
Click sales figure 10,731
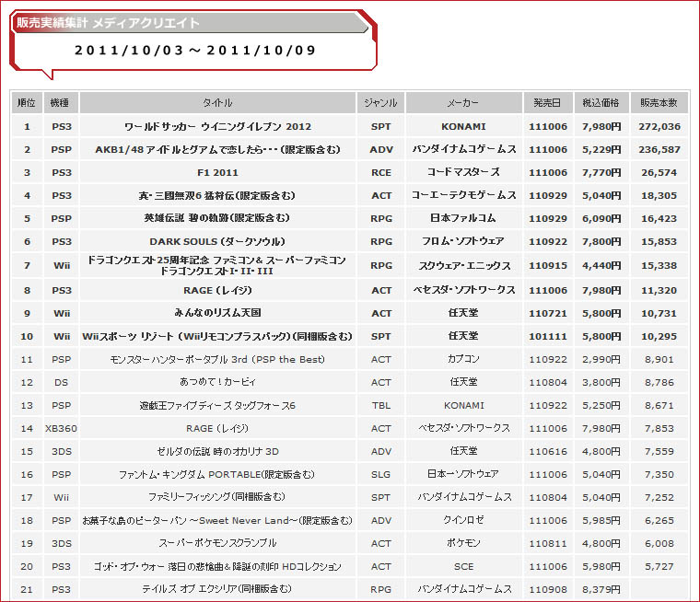[659, 313]
